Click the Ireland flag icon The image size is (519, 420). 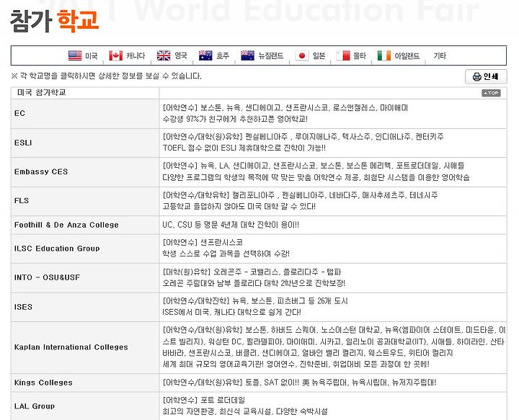384,55
